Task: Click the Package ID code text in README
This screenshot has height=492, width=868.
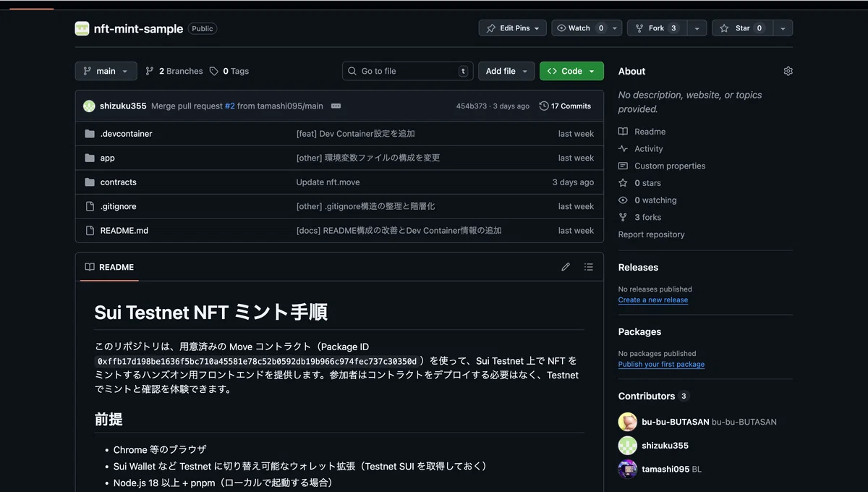Action: tap(258, 361)
